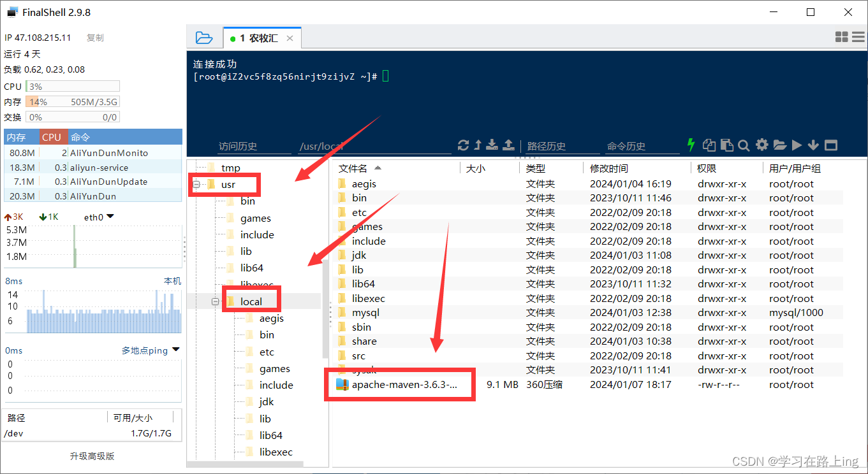Image resolution: width=868 pixels, height=474 pixels.
Task: Close the 农牧汇 session tab
Action: (290, 38)
